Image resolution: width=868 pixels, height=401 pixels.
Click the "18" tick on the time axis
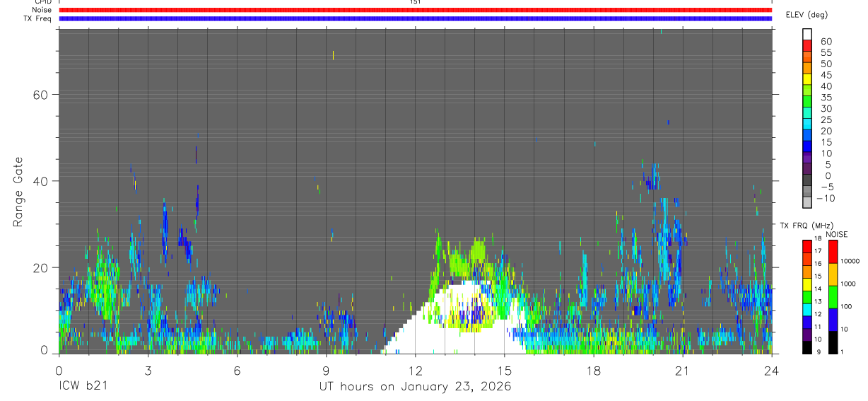(594, 370)
